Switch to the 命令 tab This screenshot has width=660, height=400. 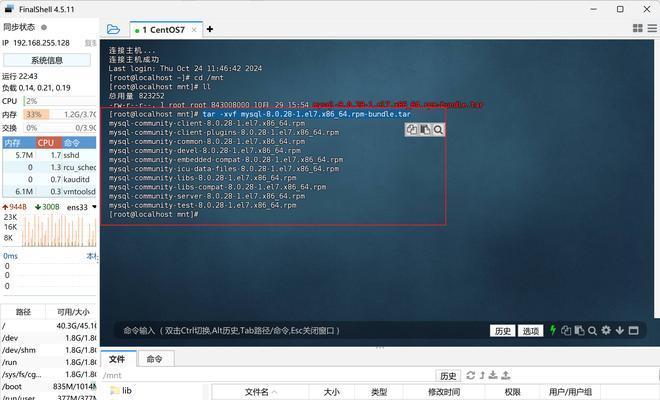point(154,359)
